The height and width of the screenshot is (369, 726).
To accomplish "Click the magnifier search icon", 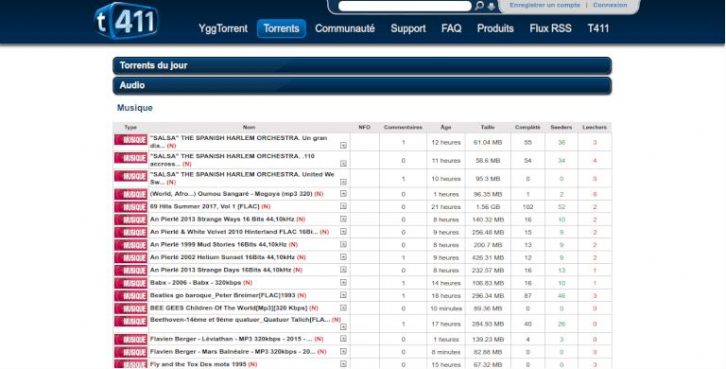I will (479, 6).
